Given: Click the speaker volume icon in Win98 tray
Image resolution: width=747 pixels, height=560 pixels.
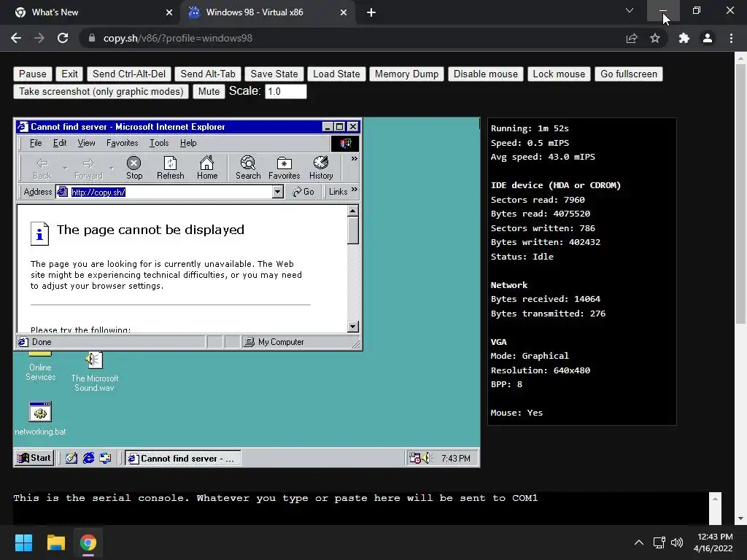Looking at the screenshot, I should 425,458.
